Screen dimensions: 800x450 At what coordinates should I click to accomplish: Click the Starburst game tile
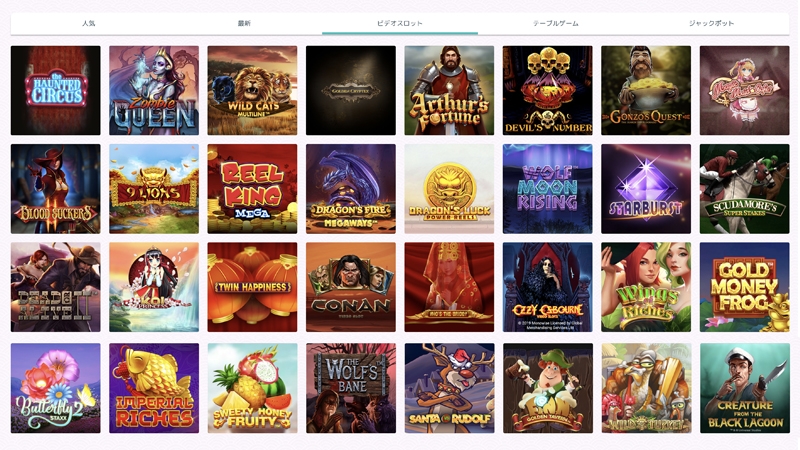click(x=646, y=189)
